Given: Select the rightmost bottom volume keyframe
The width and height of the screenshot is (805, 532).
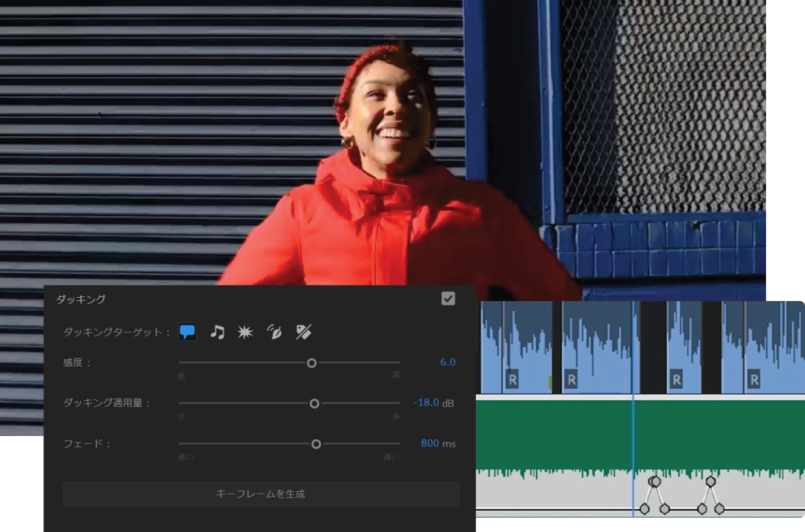Looking at the screenshot, I should pos(719,509).
